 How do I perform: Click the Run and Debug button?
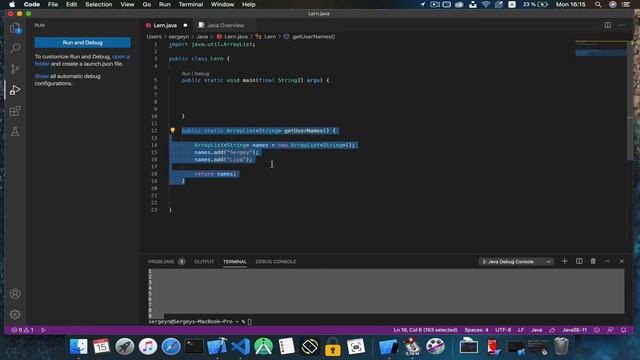coord(82,42)
